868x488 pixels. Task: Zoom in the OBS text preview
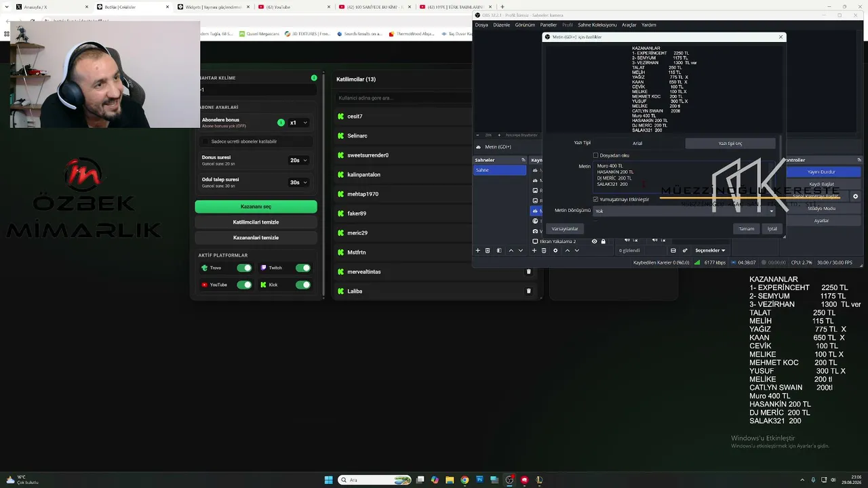499,135
